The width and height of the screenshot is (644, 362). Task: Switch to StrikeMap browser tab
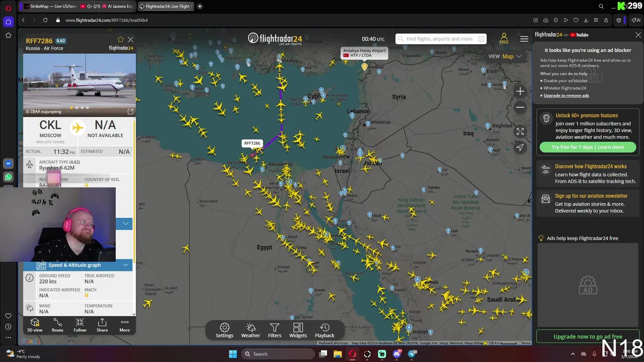click(x=49, y=7)
